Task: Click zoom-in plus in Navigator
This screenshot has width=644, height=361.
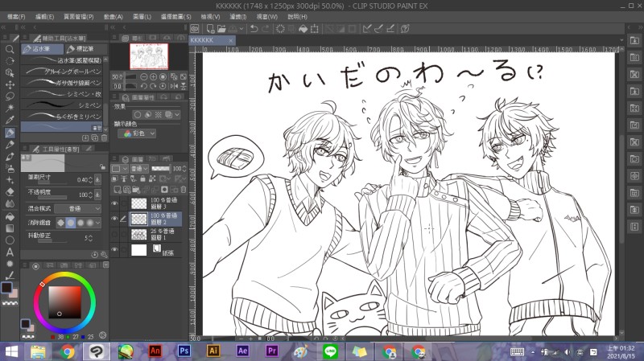Action: [x=153, y=76]
